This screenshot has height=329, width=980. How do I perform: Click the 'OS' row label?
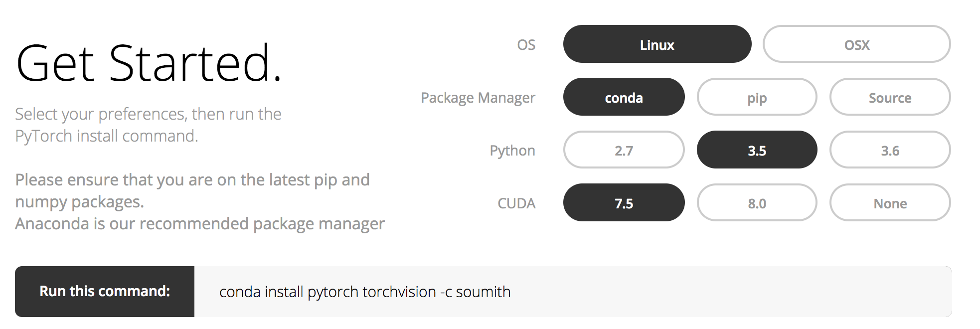click(526, 45)
